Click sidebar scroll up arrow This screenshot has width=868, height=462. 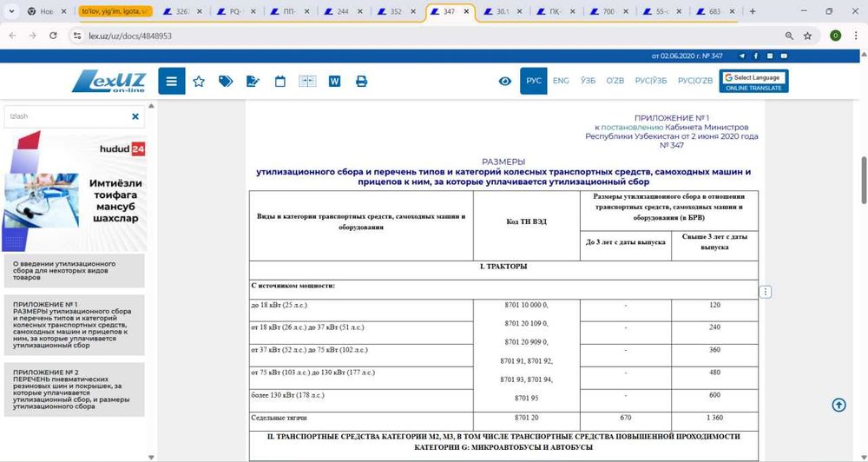point(152,106)
